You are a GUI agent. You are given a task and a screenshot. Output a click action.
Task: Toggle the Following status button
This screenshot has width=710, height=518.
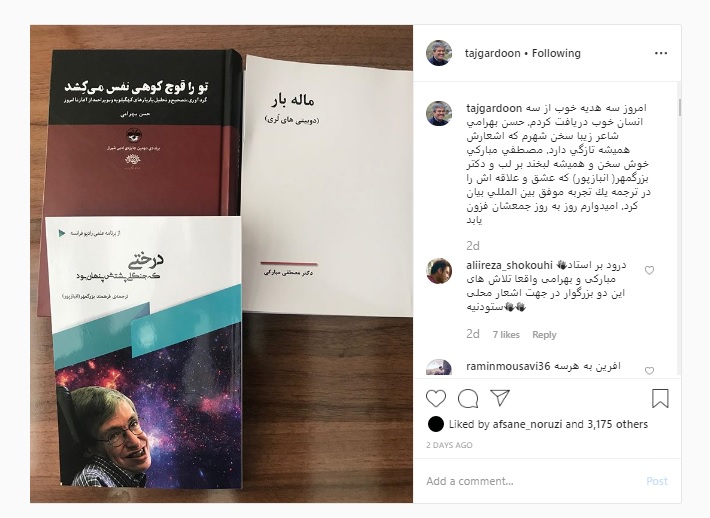[556, 53]
